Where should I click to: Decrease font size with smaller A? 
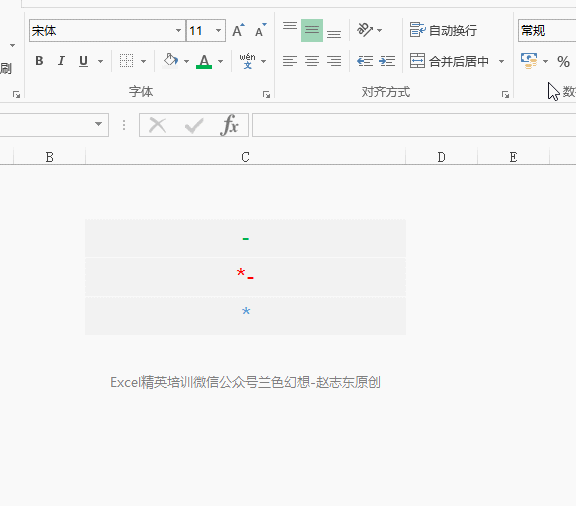[261, 30]
